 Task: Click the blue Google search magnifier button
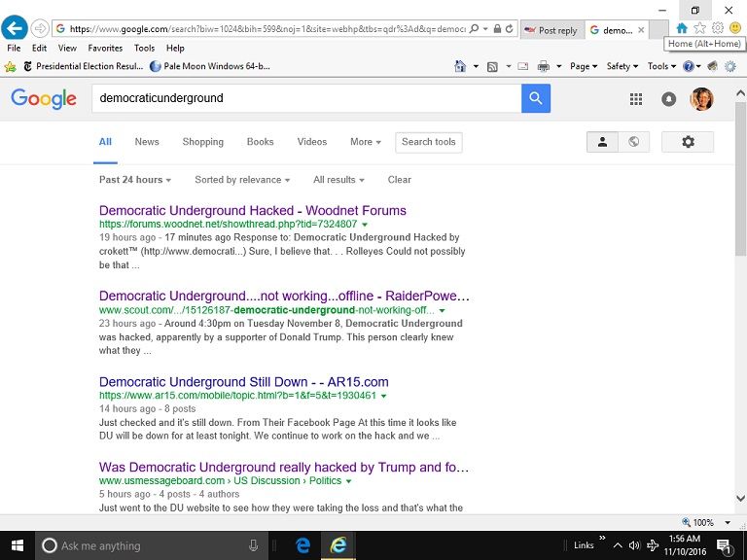[x=536, y=98]
